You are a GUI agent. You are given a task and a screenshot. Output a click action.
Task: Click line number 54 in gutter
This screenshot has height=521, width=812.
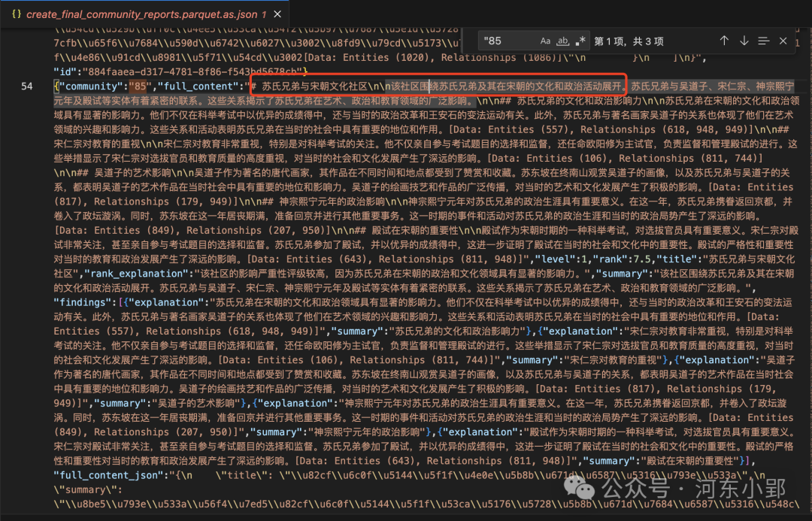coord(27,86)
